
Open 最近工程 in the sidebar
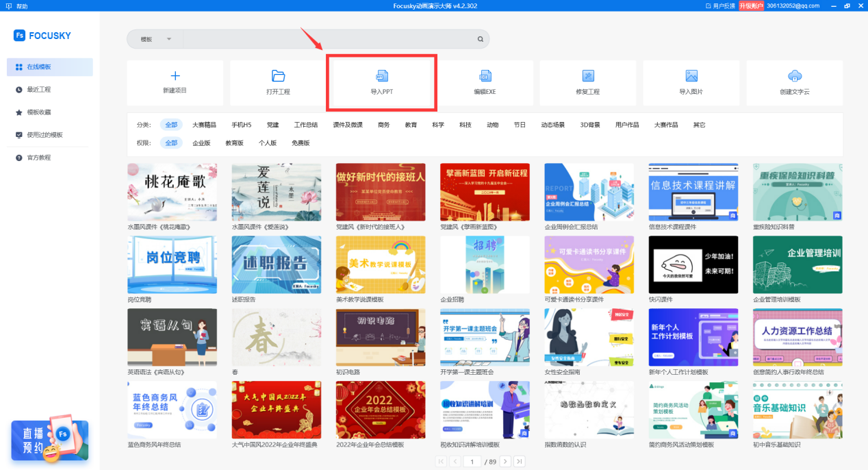click(x=38, y=90)
